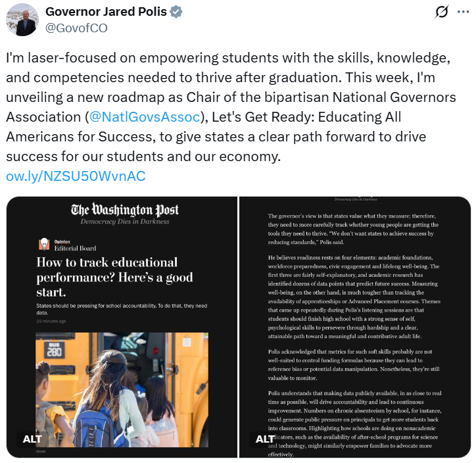Click the Washington Post logo in the image
476x463 pixels.
point(125,210)
